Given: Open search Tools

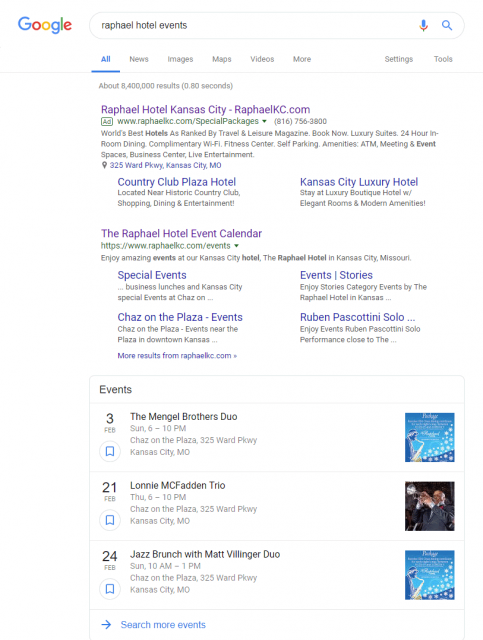Looking at the screenshot, I should tap(443, 59).
